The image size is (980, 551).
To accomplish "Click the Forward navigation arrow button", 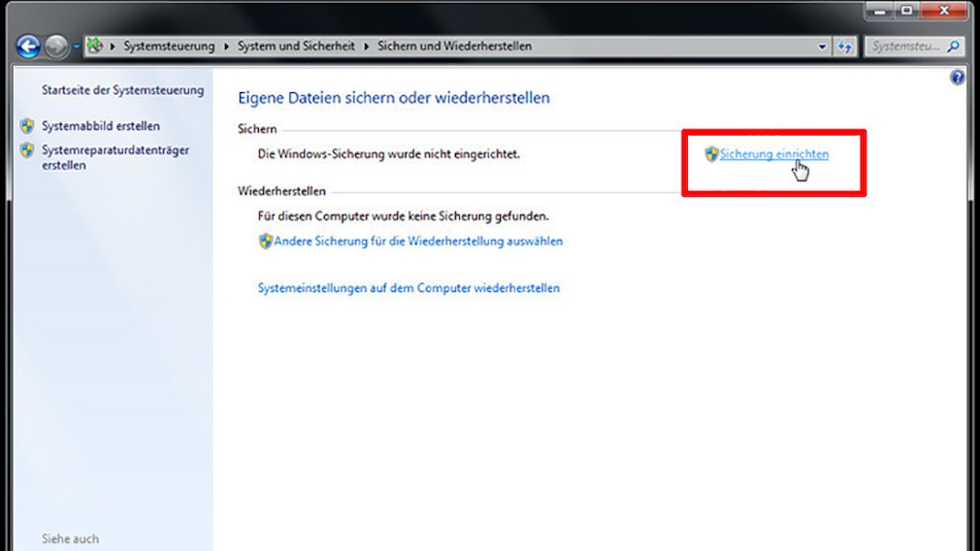I will (56, 47).
